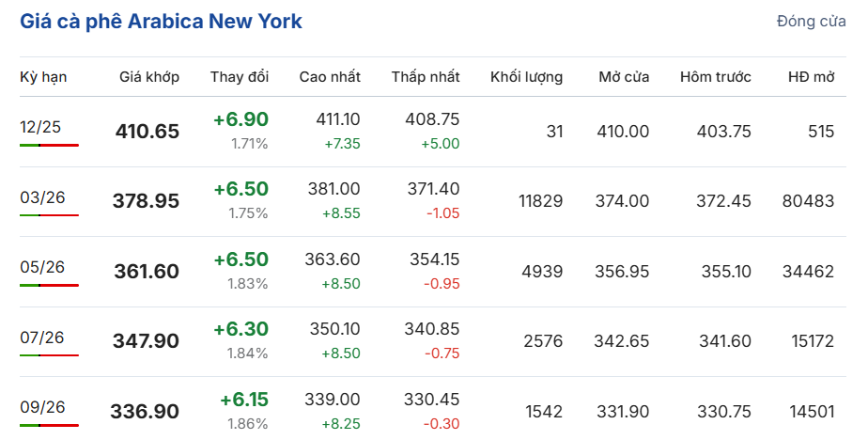Click the green-red range bar under 12/25
Viewport: 868px width, 440px height.
(x=49, y=145)
